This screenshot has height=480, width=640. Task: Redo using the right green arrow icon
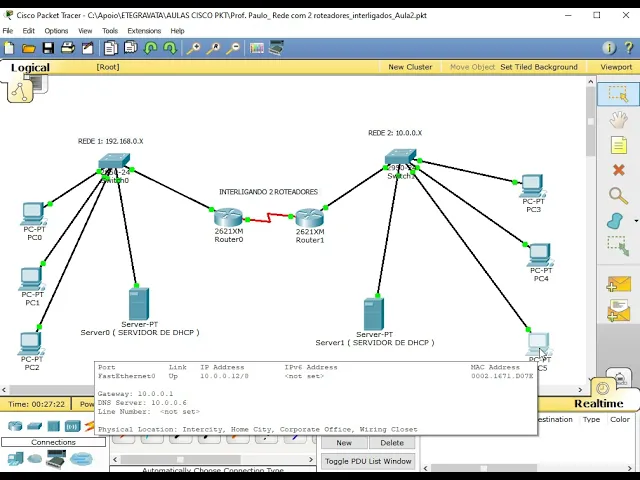(x=170, y=48)
